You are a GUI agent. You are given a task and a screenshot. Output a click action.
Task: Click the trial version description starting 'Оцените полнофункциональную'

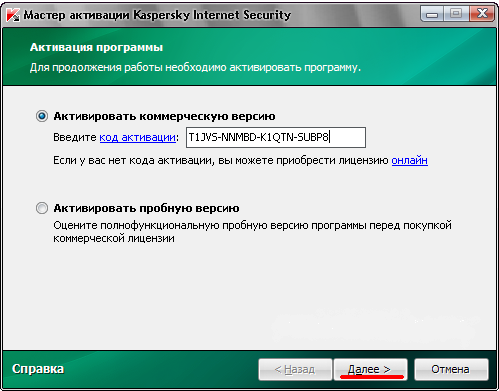click(x=252, y=232)
